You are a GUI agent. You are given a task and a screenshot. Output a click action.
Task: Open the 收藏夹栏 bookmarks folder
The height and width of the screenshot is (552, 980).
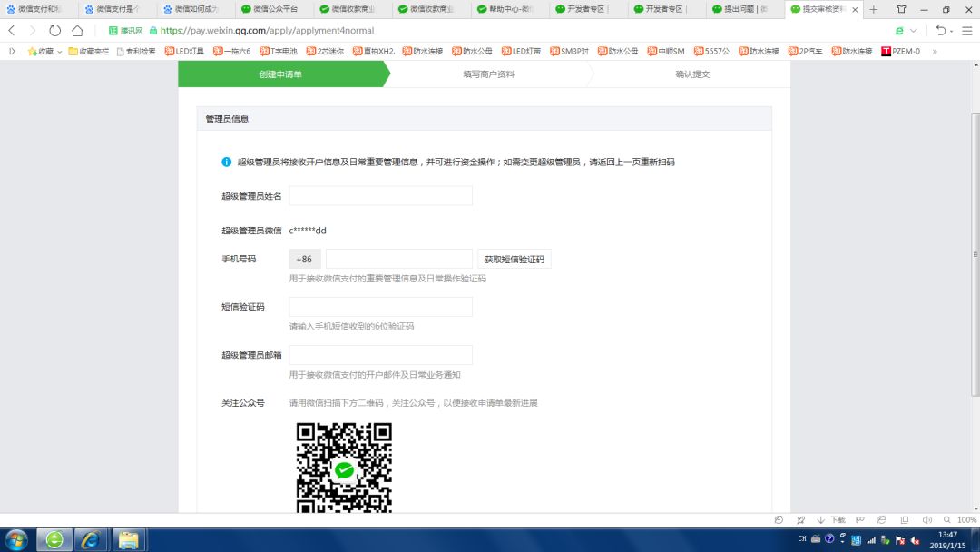88,51
